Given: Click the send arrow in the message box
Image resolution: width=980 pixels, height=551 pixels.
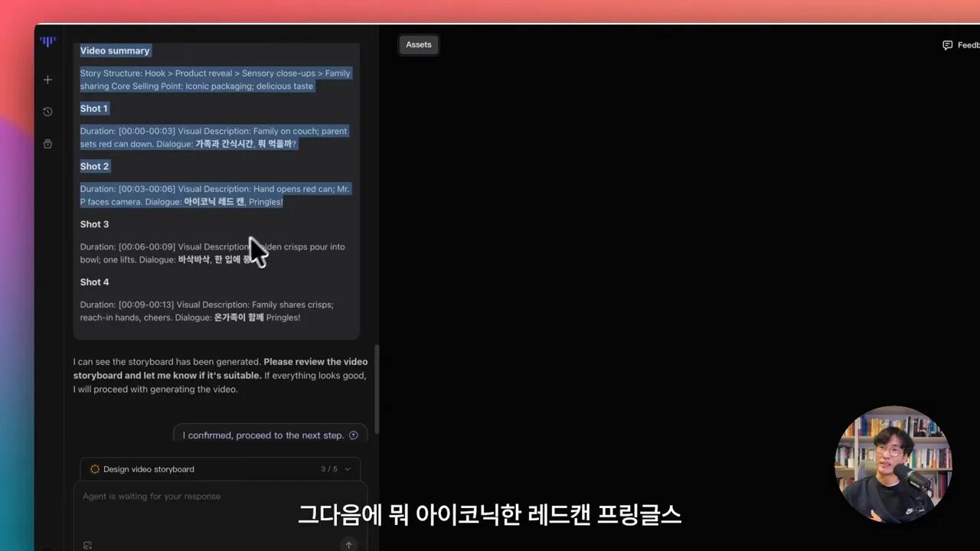Looking at the screenshot, I should 348,544.
